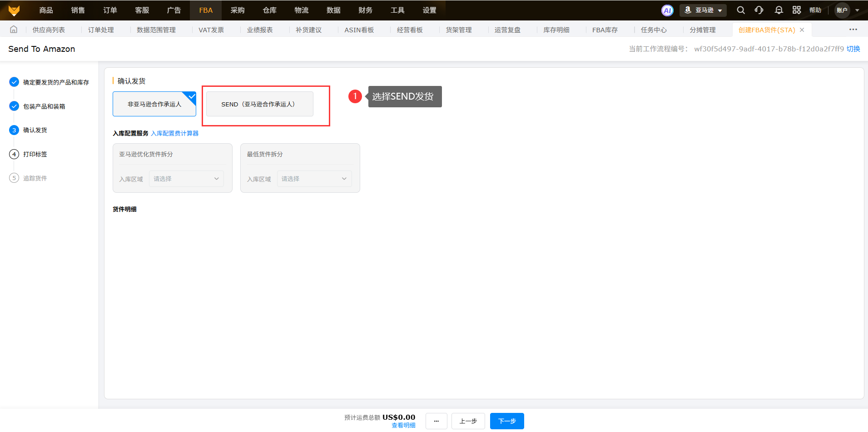The width and height of the screenshot is (868, 432).
Task: Open the 物流 menu
Action: [x=302, y=10]
